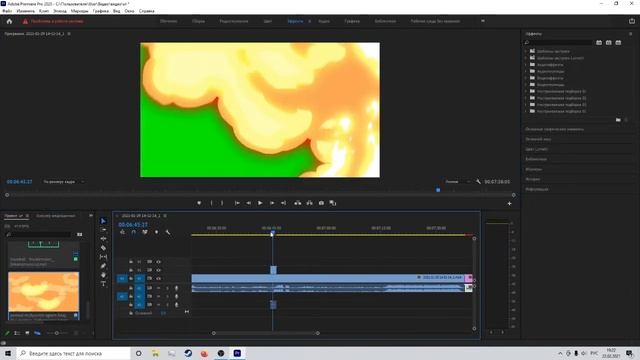Expand the Шаблоны настроек folder

pyautogui.click(x=526, y=51)
